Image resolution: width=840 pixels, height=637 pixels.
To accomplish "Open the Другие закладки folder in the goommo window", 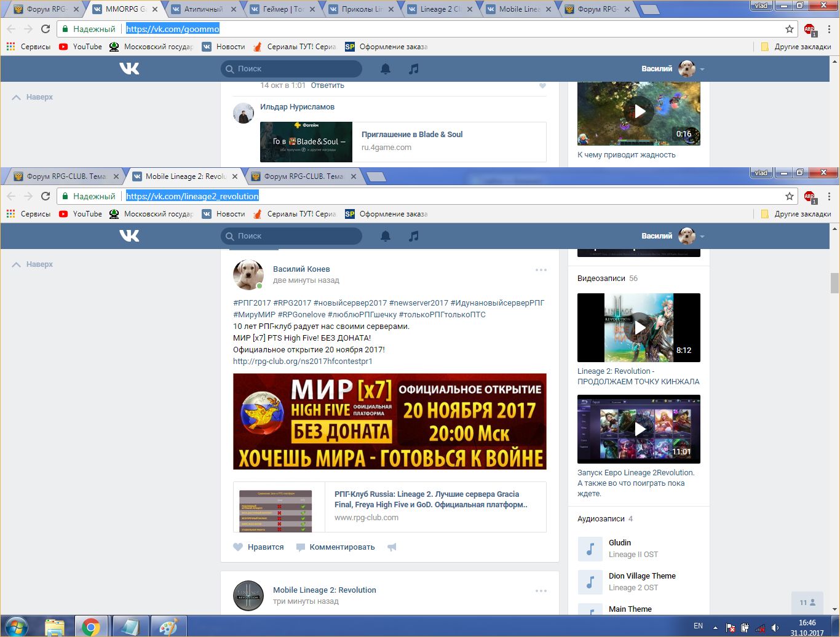I will 796,46.
